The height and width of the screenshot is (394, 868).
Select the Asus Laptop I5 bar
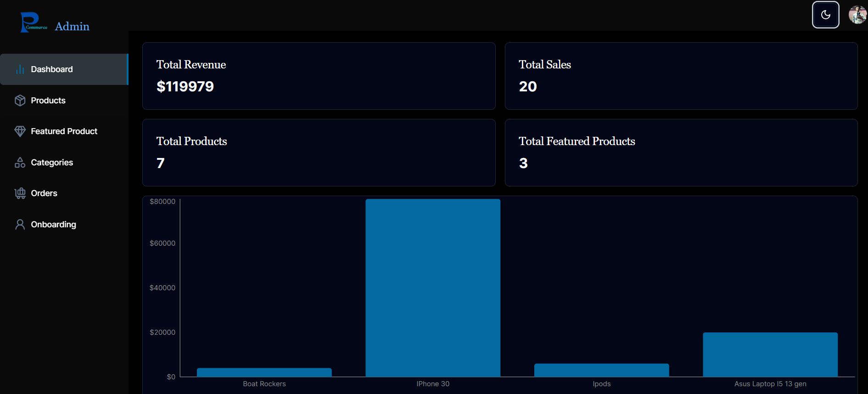(x=770, y=355)
